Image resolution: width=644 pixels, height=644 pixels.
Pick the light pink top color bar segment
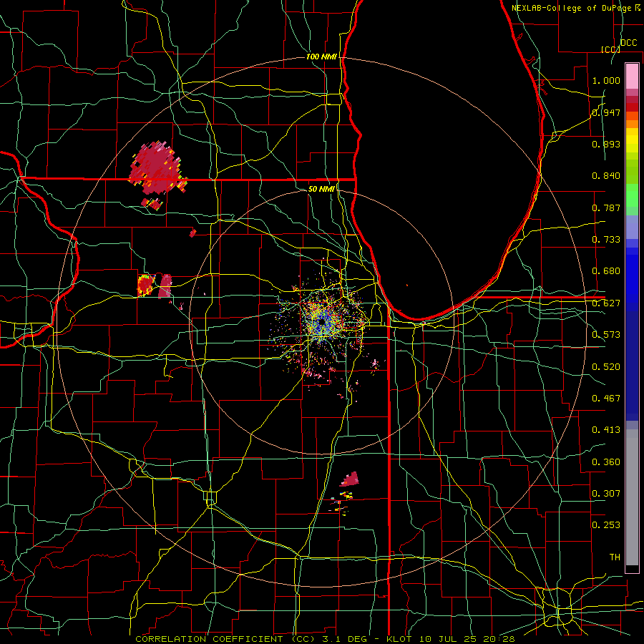click(632, 76)
